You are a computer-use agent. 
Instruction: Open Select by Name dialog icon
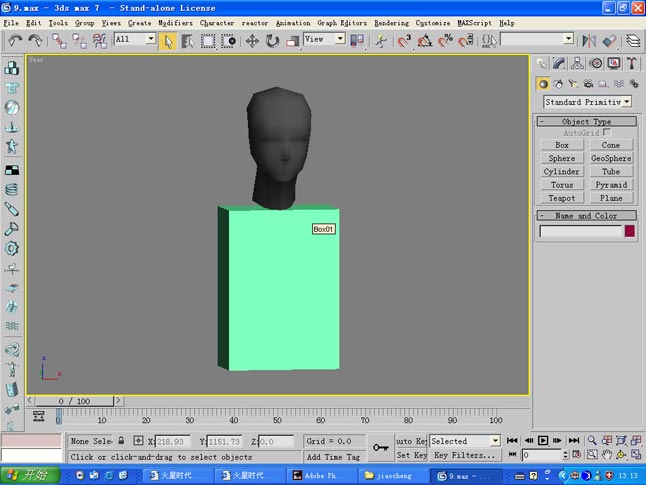[187, 41]
